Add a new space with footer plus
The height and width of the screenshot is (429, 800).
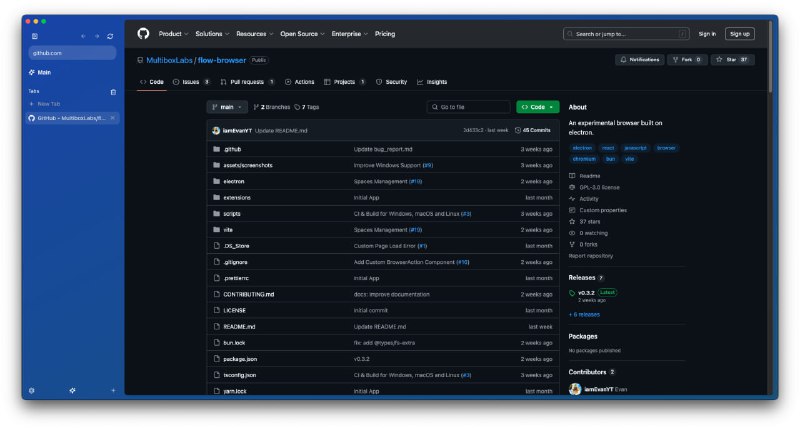pos(113,390)
